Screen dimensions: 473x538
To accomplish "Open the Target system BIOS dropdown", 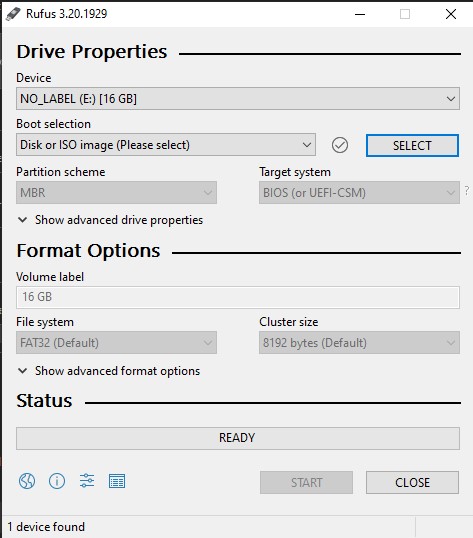I will (x=359, y=192).
